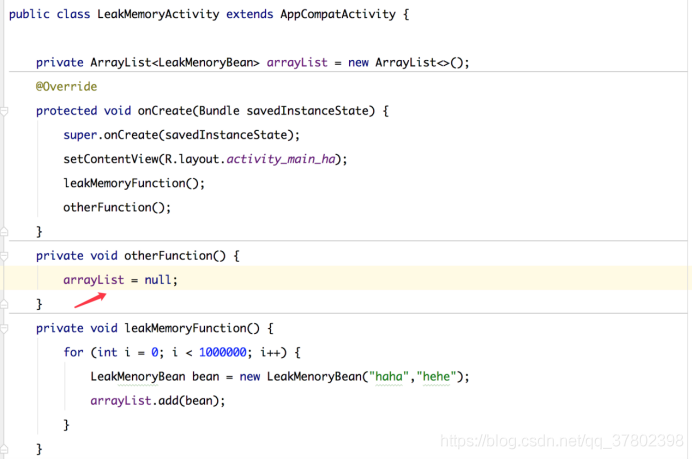The image size is (693, 459).
Task: Click otherFunction in the 'private void otherFunction()' signature
Action: [x=168, y=256]
